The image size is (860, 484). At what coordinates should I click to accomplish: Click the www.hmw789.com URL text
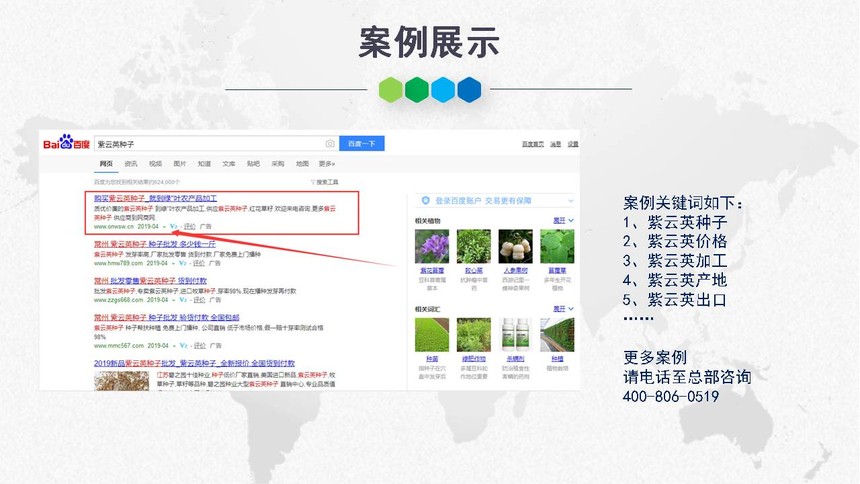pyautogui.click(x=118, y=263)
